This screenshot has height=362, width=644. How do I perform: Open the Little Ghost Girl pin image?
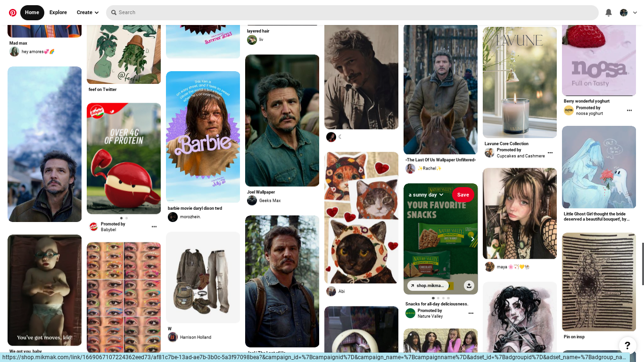(599, 167)
